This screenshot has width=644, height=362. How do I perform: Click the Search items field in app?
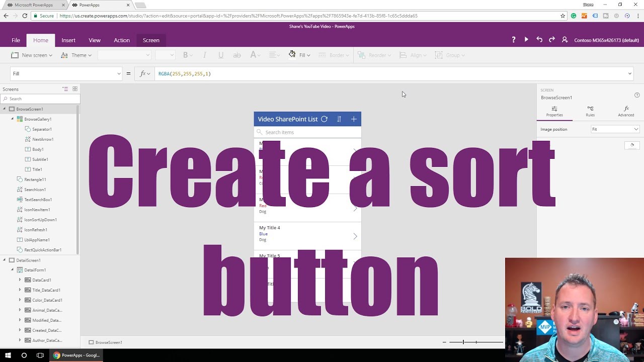pyautogui.click(x=307, y=132)
